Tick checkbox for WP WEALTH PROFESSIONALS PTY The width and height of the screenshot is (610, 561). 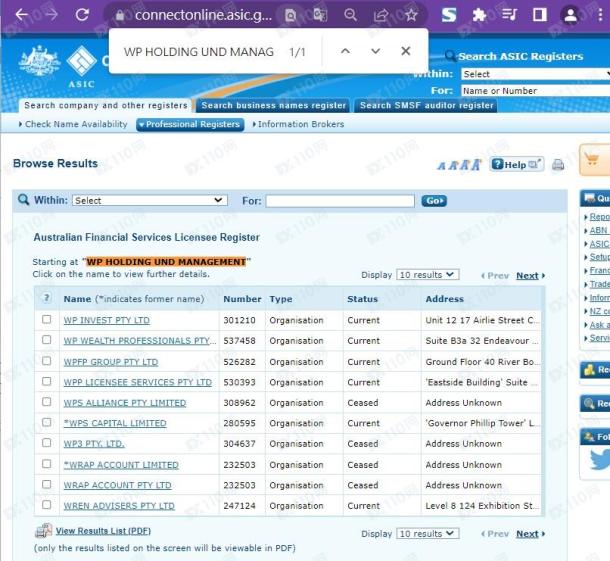click(47, 340)
